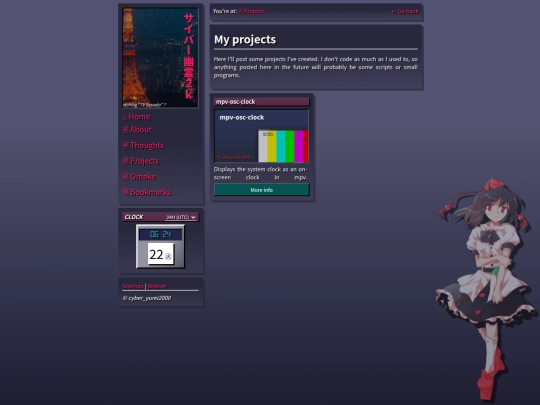The image size is (540, 405).
Task: Click the cyber_yurei2000 copyright text
Action: point(147,298)
